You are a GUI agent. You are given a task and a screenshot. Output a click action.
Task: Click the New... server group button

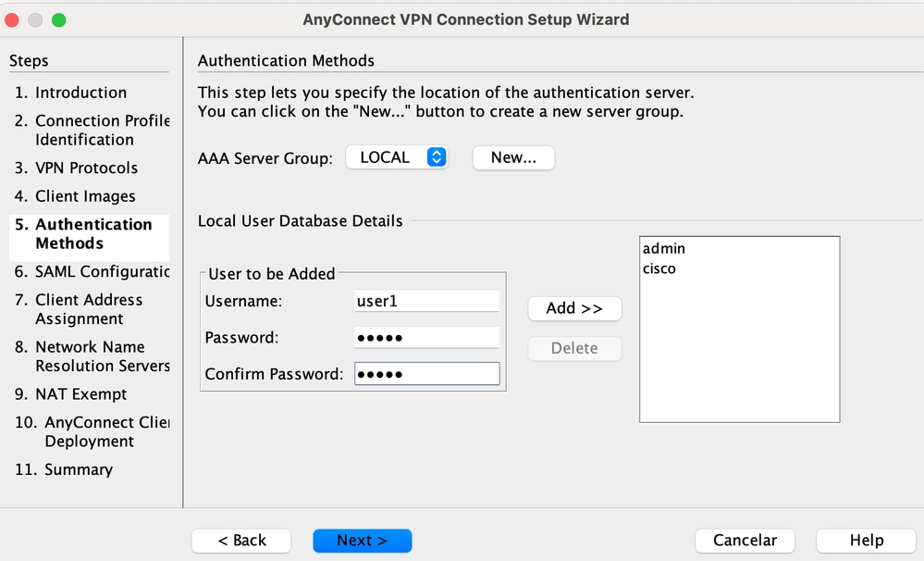(x=513, y=157)
